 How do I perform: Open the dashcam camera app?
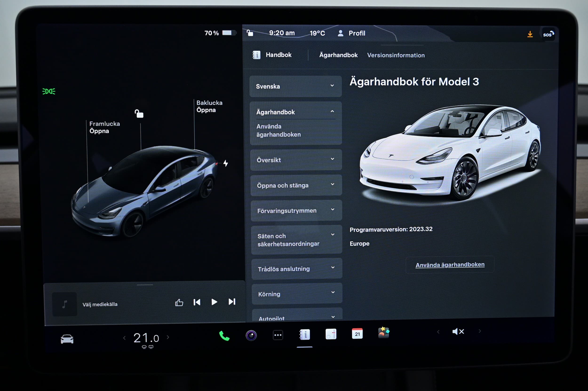click(x=251, y=335)
